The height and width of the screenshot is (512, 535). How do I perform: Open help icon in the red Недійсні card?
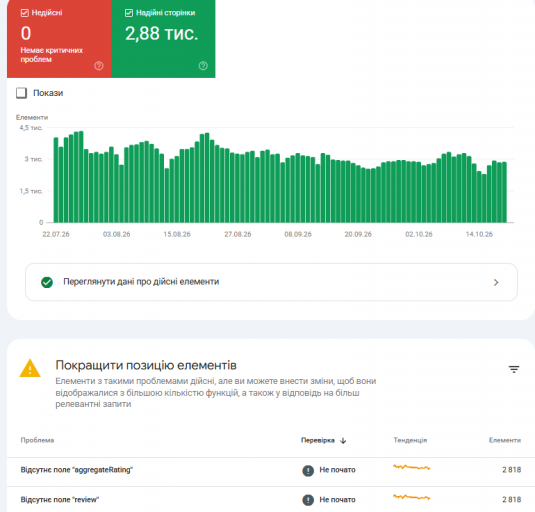(x=99, y=66)
